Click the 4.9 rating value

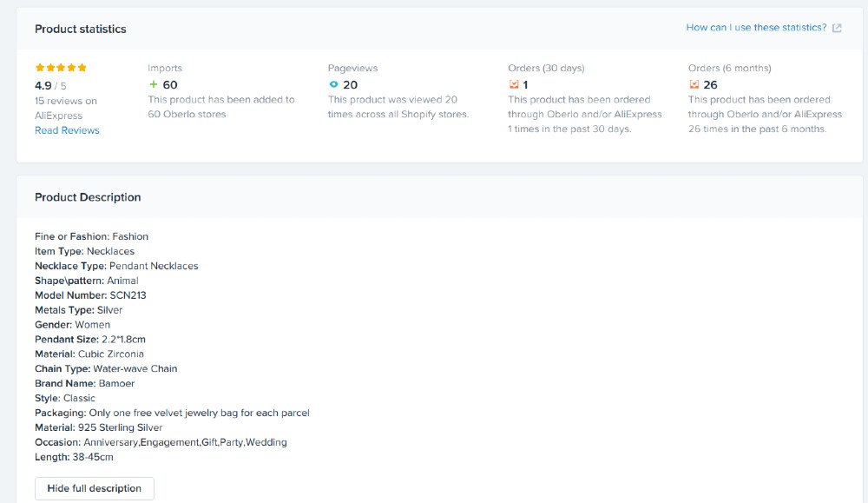point(43,85)
